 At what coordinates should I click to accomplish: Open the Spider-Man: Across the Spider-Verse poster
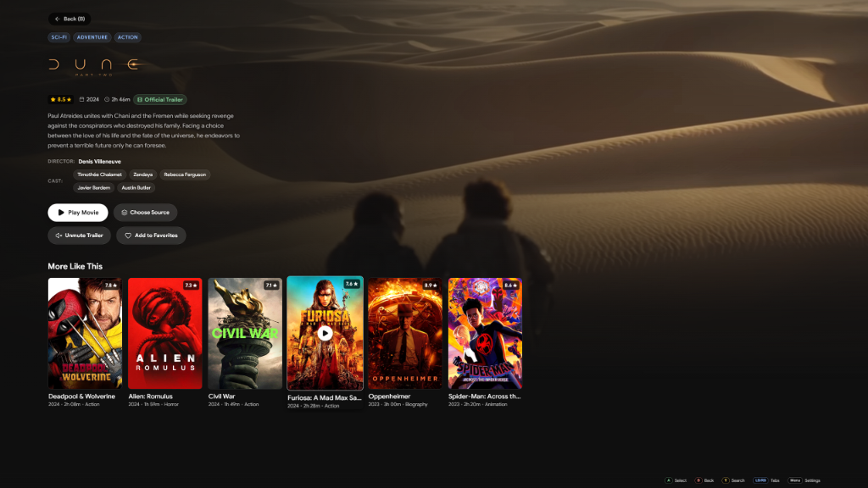[x=485, y=333]
